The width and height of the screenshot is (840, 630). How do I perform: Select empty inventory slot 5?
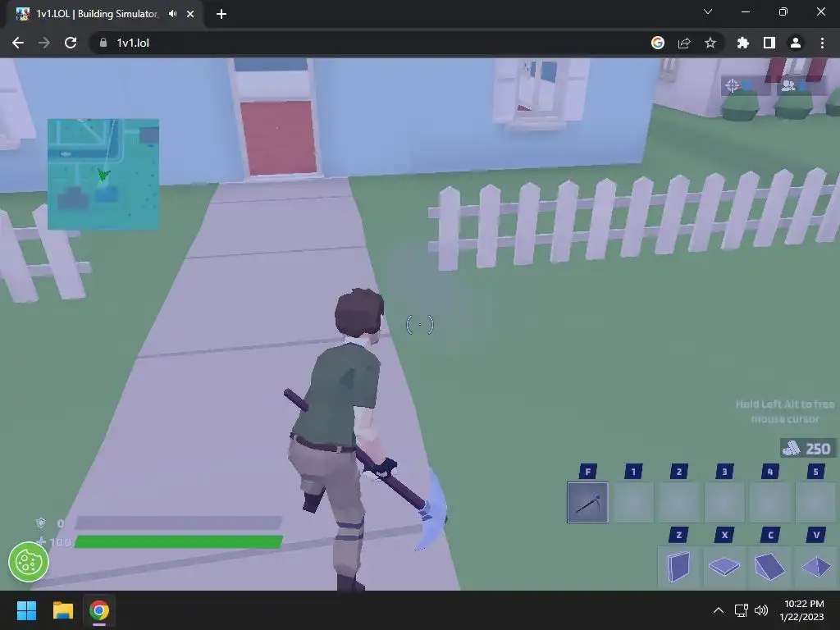tap(815, 503)
